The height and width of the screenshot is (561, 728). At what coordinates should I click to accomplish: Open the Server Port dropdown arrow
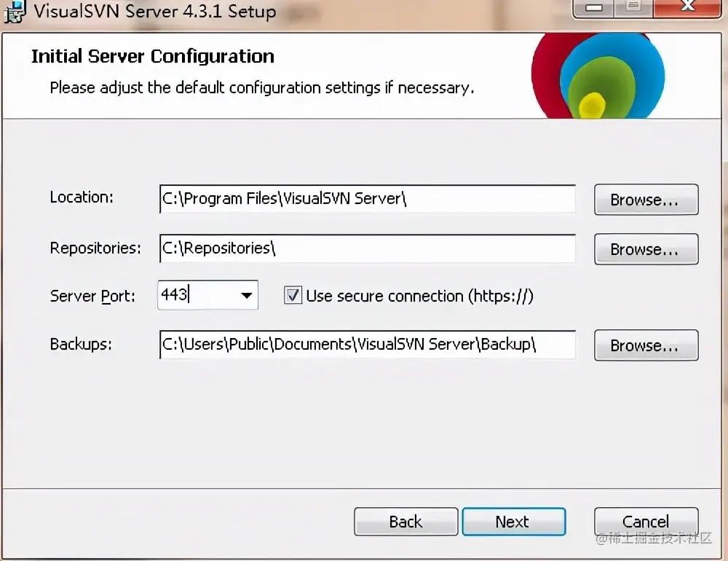click(x=247, y=295)
